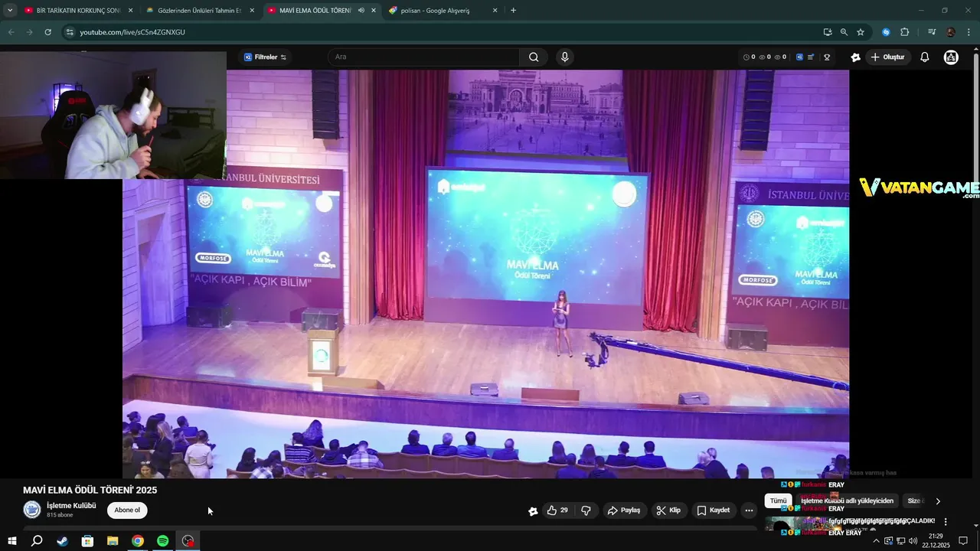Open the zoom magnifier in address bar
This screenshot has width=980, height=551.
[844, 32]
